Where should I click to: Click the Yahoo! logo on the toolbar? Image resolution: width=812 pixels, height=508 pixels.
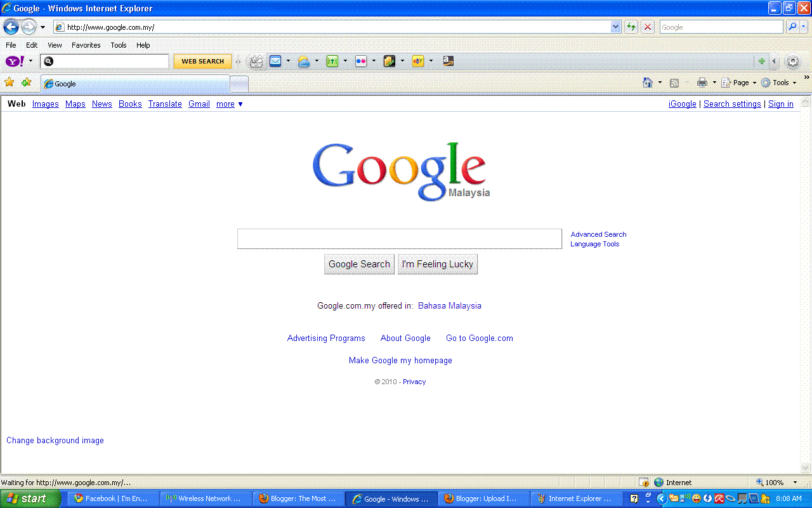coord(15,61)
